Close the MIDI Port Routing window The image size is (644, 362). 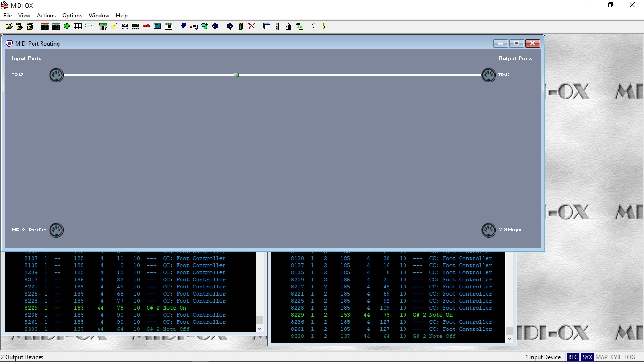pos(532,43)
